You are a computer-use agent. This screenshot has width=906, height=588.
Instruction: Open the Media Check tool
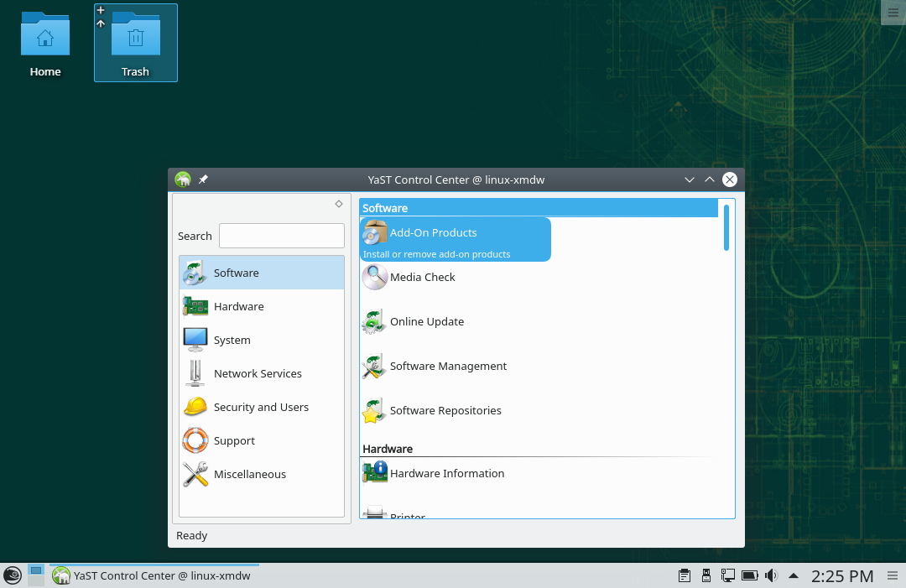[423, 277]
